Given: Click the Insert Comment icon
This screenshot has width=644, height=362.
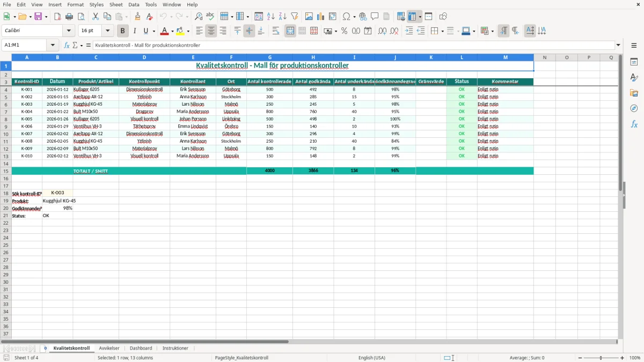Looking at the screenshot, I should tap(375, 17).
